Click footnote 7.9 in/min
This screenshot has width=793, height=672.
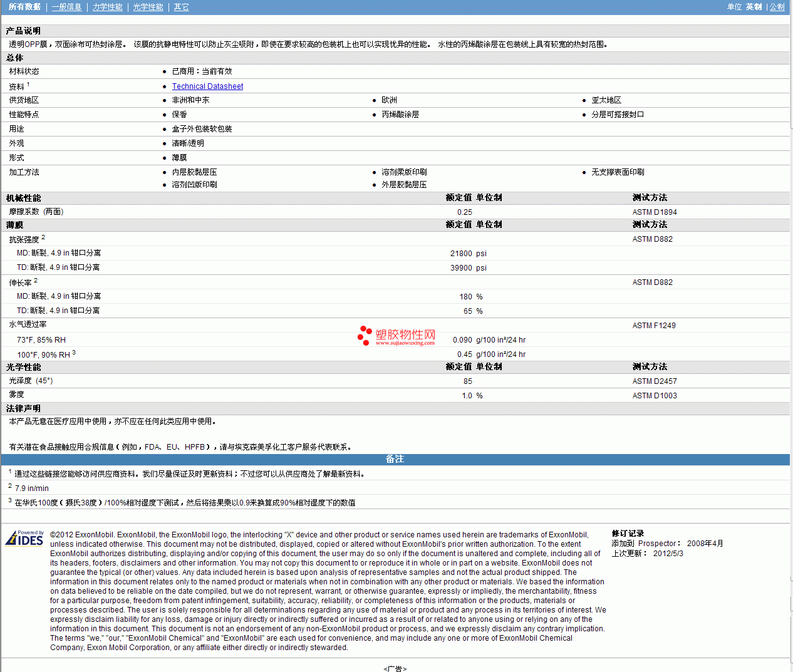coord(31,488)
